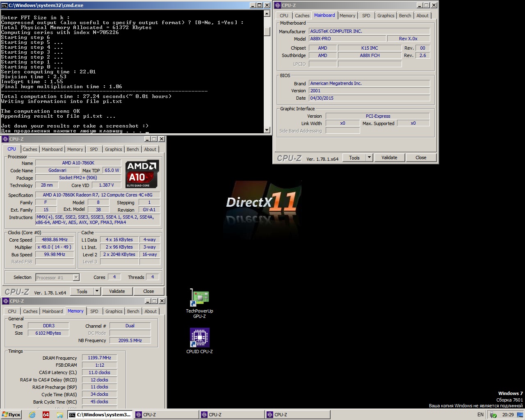
Task: Click the title icon of CPU-Z Memory window
Action: click(x=5, y=301)
